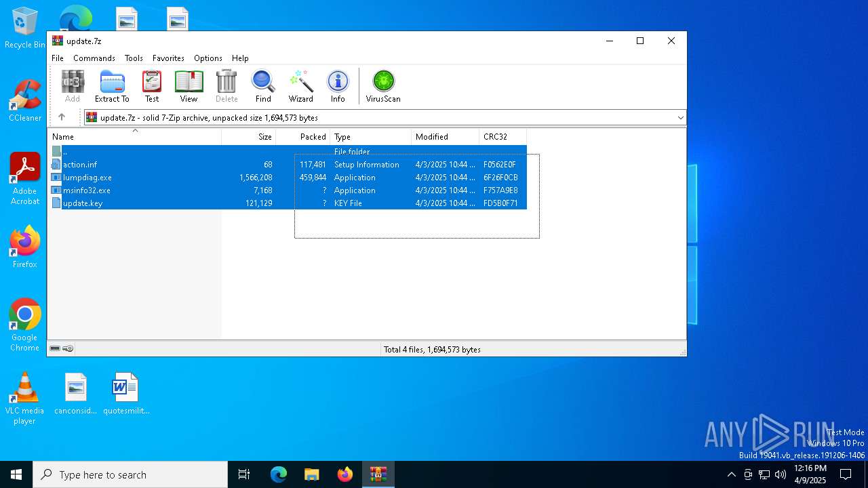Select the parent folder '..' row
The width and height of the screenshot is (868, 488).
click(x=288, y=152)
